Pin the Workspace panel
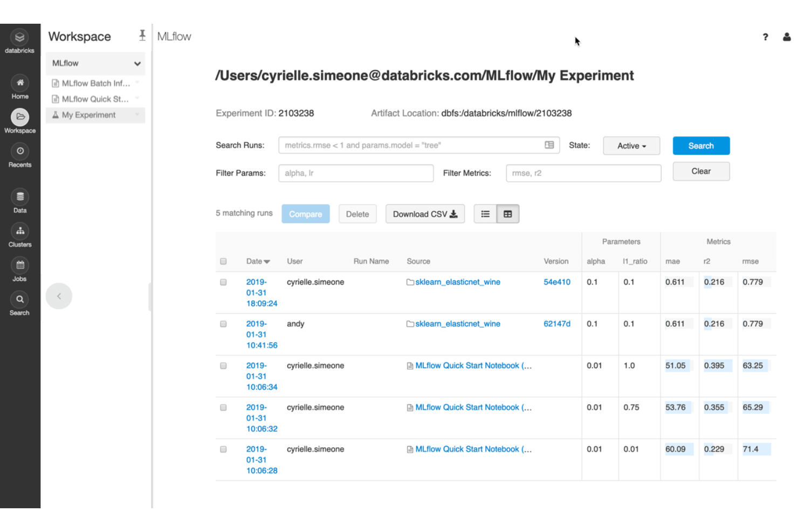798x532 pixels. point(142,35)
